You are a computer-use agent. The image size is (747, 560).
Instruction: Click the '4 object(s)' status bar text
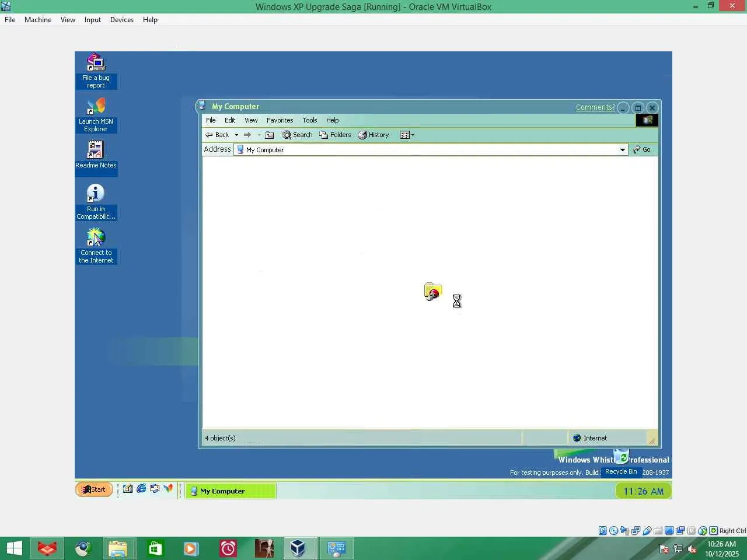pos(220,438)
